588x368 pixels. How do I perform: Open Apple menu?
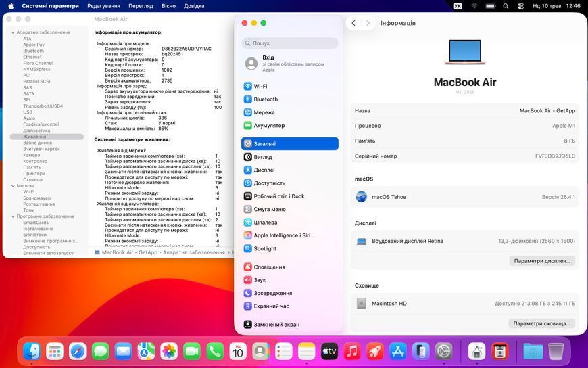pos(11,6)
